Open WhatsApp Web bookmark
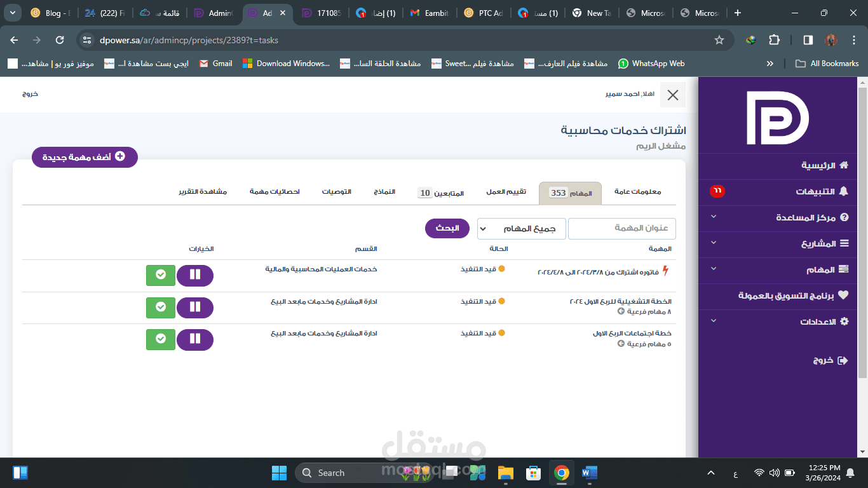The image size is (868, 488). [x=651, y=64]
